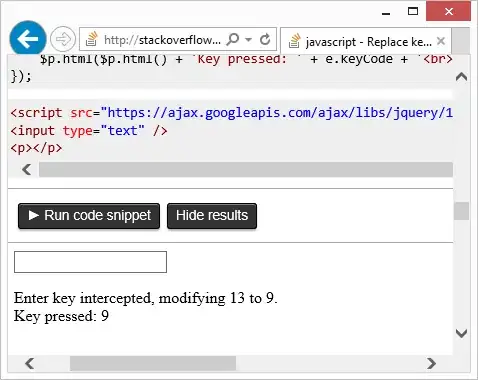Click the 'Enter key intercepted' output line
This screenshot has width=478, height=380.
[145, 298]
